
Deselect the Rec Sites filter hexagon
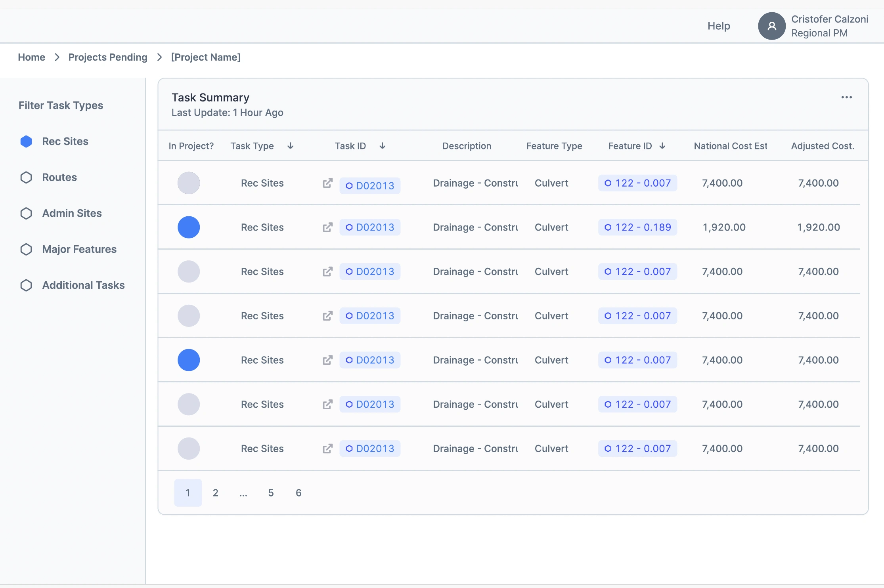pyautogui.click(x=26, y=141)
